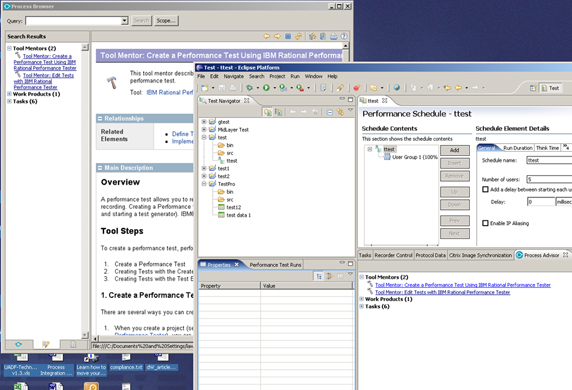Click the Number of users field
Viewport: 572px width, 390px height.
pyautogui.click(x=549, y=179)
